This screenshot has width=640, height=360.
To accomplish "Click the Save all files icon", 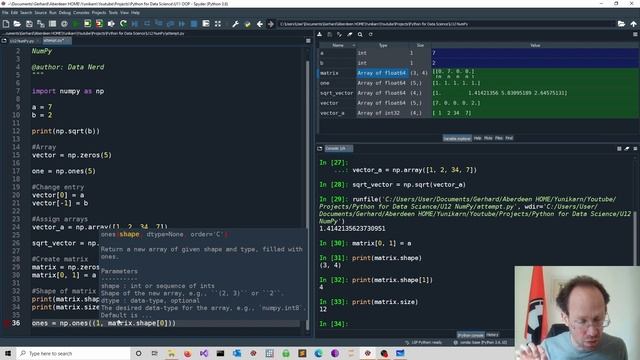I will pos(41,24).
